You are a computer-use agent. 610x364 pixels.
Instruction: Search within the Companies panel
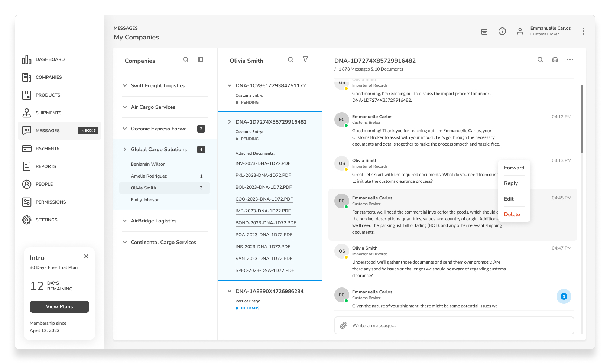pyautogui.click(x=186, y=59)
